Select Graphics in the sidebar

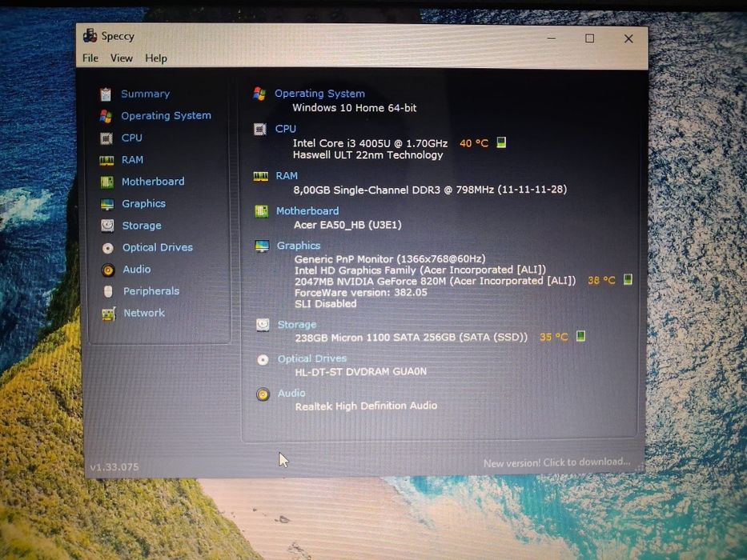click(x=144, y=203)
